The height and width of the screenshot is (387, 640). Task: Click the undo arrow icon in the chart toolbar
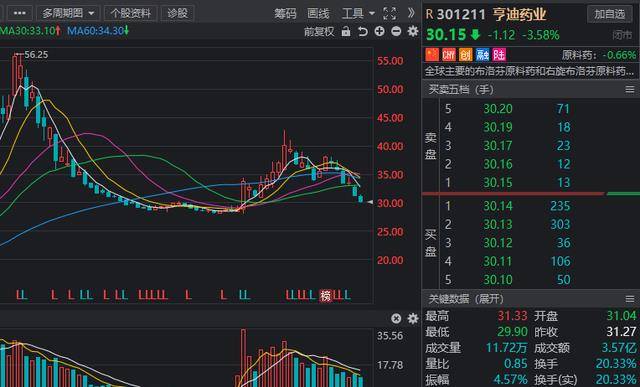click(362, 31)
